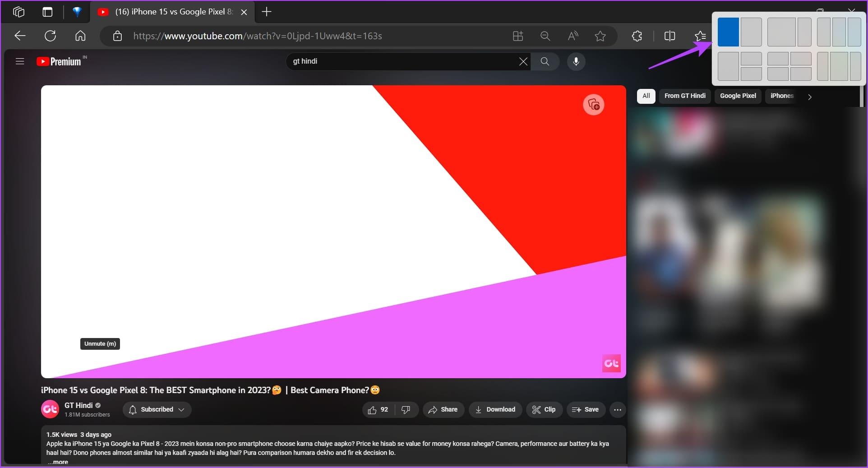Refresh the current page
The image size is (868, 468).
coord(50,36)
